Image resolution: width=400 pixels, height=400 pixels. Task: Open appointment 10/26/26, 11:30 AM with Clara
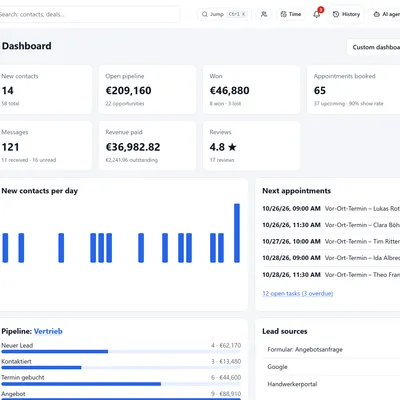point(331,225)
